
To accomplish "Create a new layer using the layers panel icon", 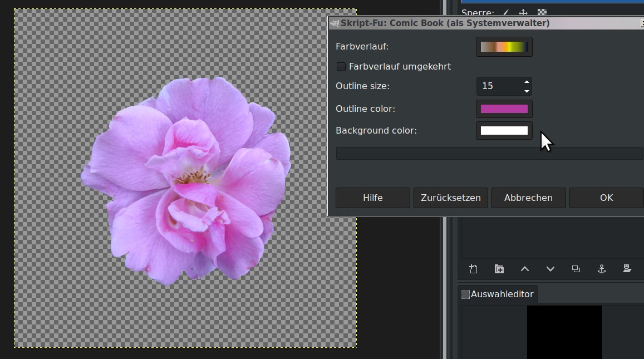I will [x=473, y=269].
